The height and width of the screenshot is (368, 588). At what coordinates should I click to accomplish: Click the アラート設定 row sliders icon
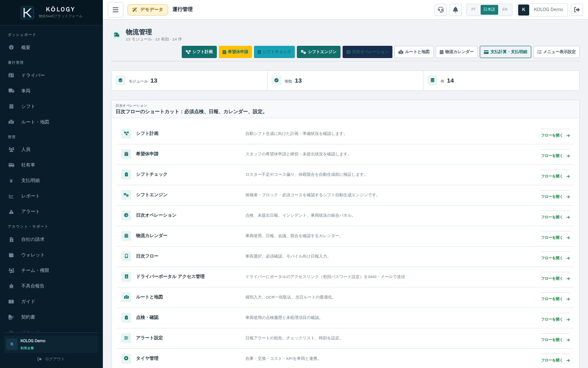tap(126, 338)
